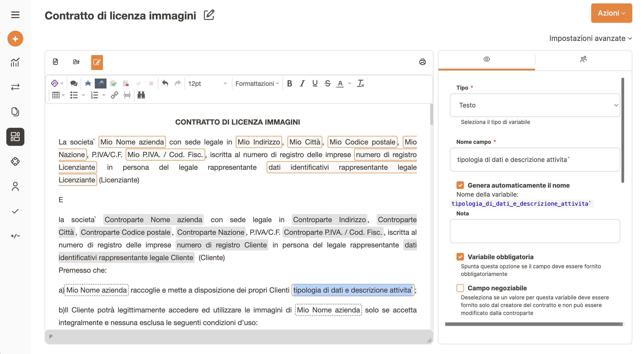Image resolution: width=644 pixels, height=354 pixels.
Task: Select the numero di registro Cliente variable
Action: [x=222, y=245]
